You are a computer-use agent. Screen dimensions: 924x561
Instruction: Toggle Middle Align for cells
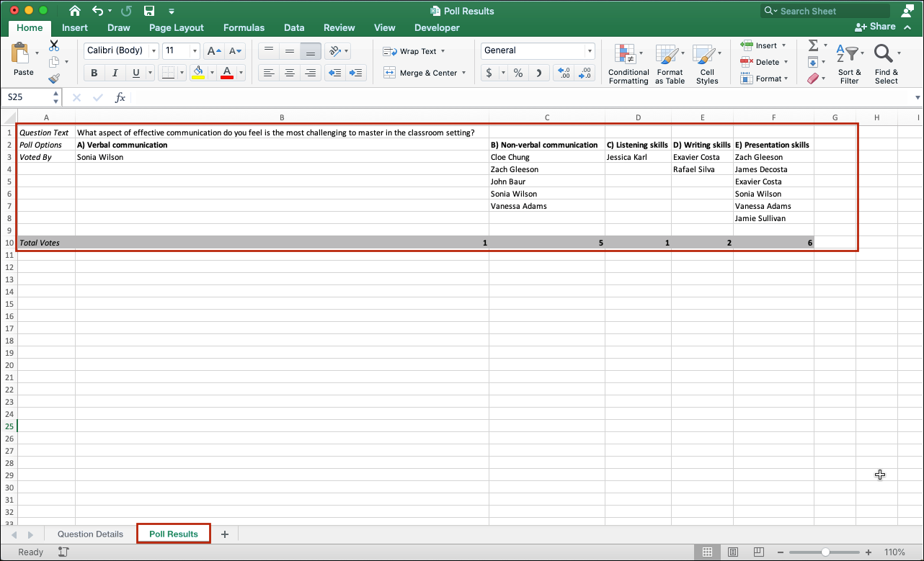pos(290,50)
